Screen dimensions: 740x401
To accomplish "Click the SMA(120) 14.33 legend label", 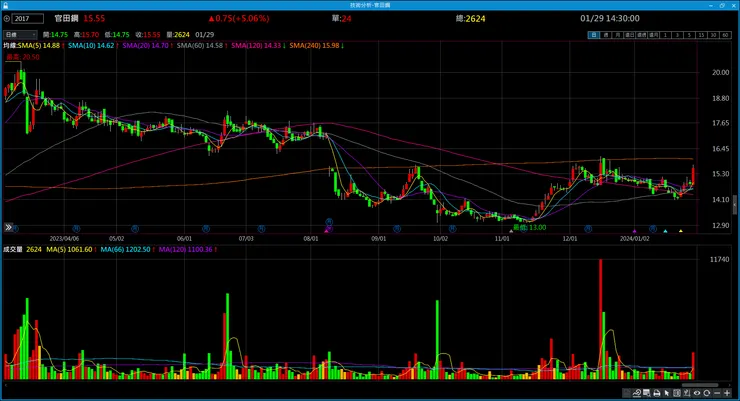I will [256, 46].
